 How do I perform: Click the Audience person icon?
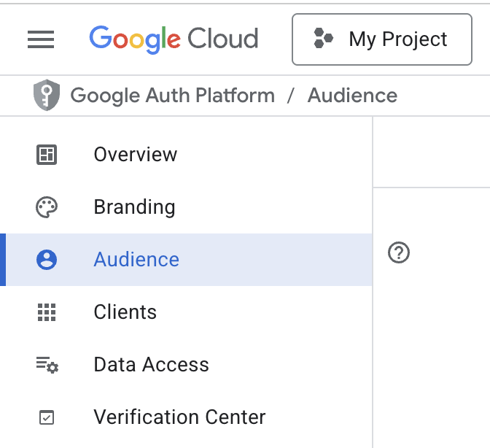coord(47,260)
